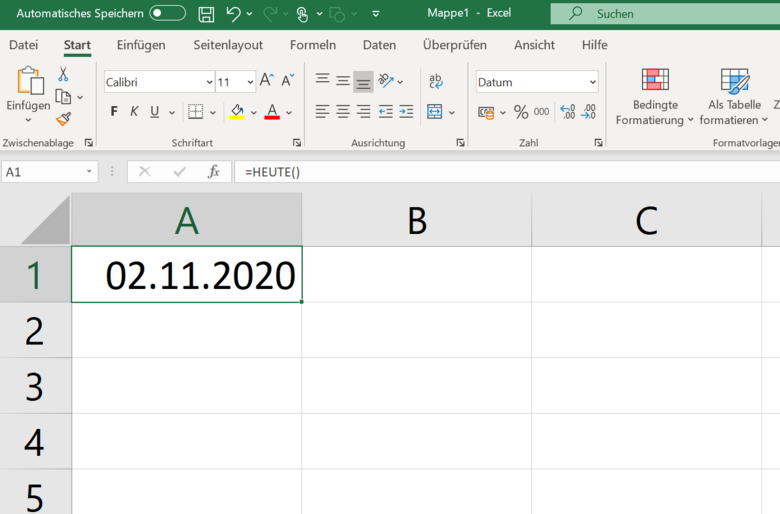Toggle bold formatting with F button
Image resolution: width=780 pixels, height=514 pixels.
coord(114,112)
